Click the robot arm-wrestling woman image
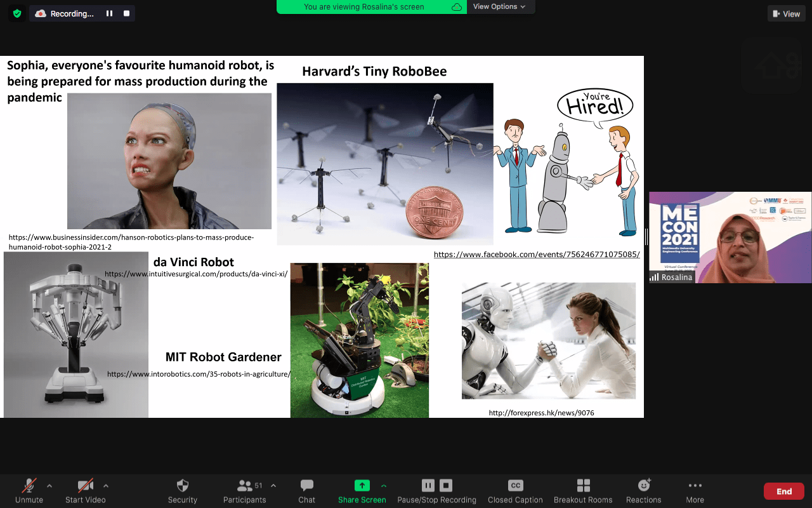The height and width of the screenshot is (508, 812). pos(549,341)
